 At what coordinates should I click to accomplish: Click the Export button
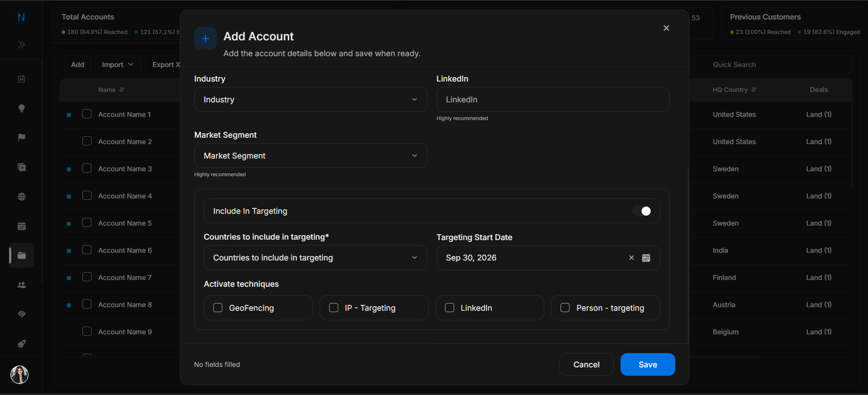point(164,65)
